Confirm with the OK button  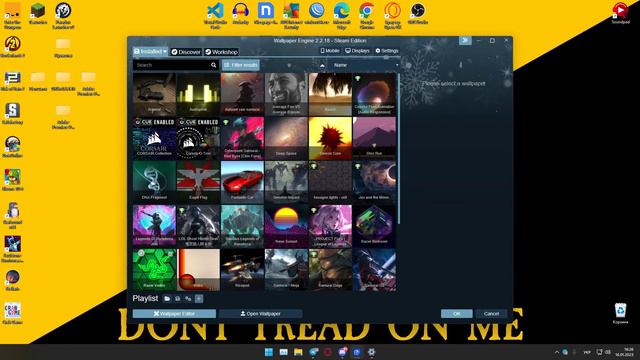point(456,313)
